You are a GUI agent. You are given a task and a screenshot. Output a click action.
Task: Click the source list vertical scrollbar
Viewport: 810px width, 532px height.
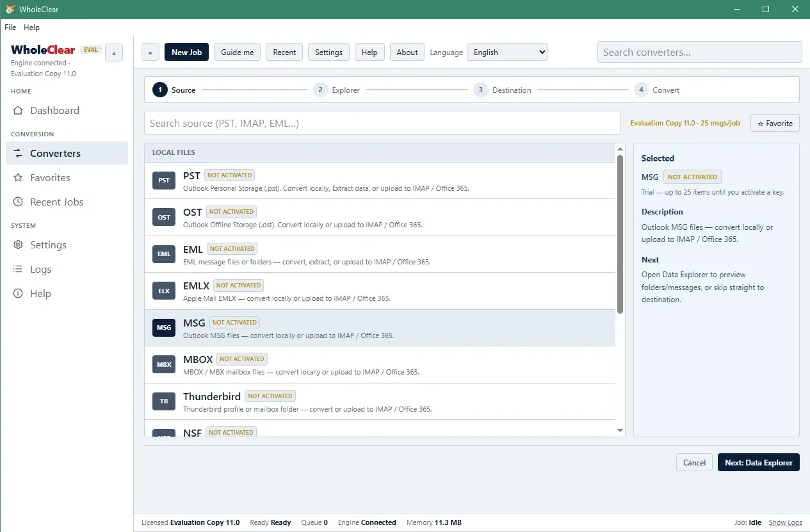[620, 291]
